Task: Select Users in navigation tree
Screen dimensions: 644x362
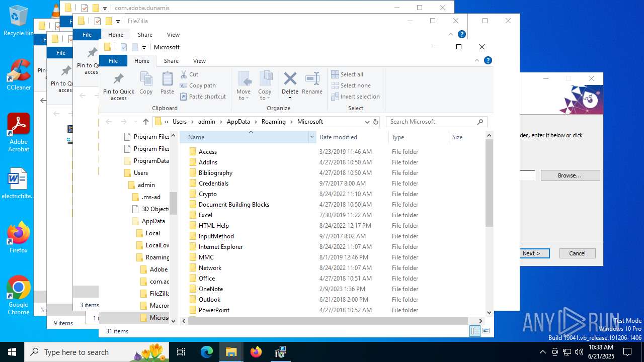Action: tap(140, 173)
